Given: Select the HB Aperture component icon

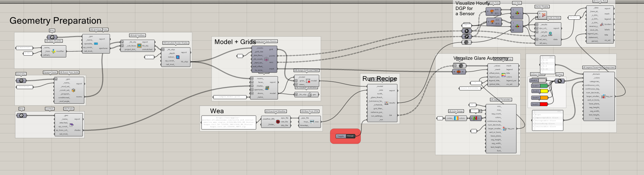Looking at the screenshot, I should coord(96,43).
